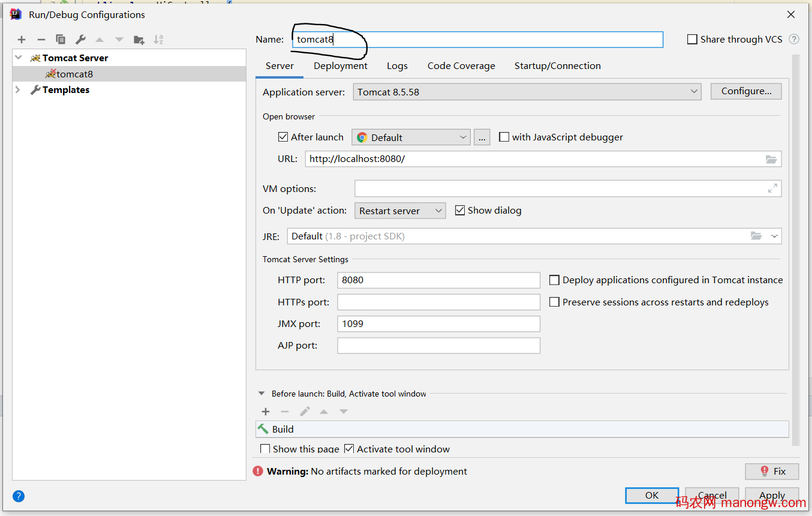The height and width of the screenshot is (516, 812).
Task: Click the help question mark icon
Action: (x=19, y=496)
